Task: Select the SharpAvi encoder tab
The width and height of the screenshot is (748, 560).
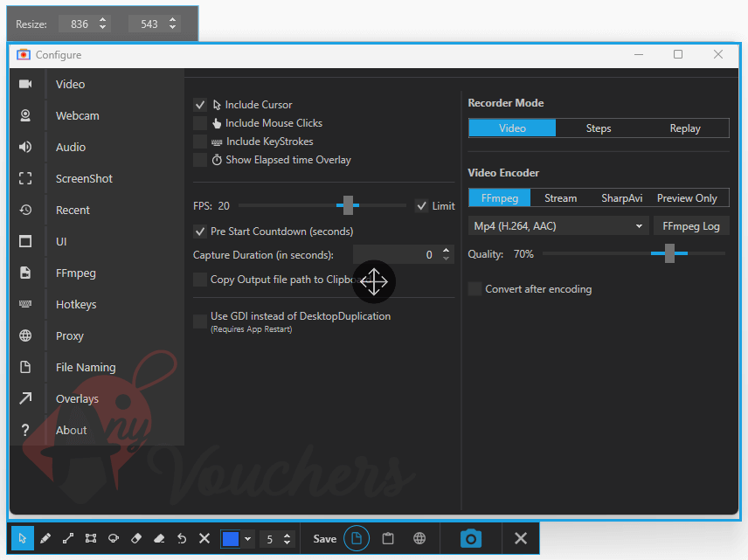Action: point(621,198)
